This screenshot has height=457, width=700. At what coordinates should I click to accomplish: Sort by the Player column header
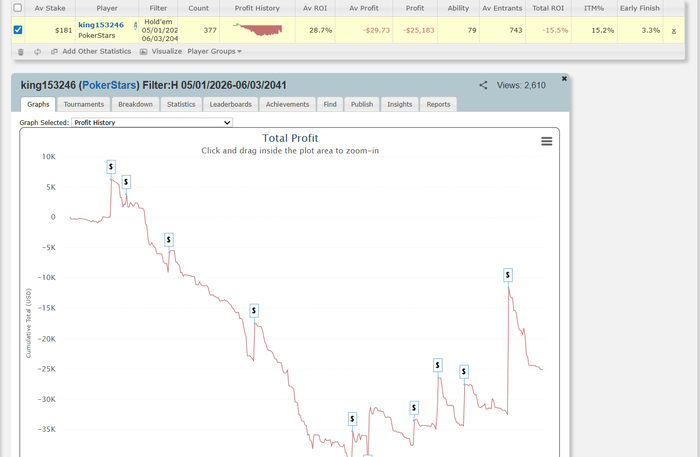(107, 8)
